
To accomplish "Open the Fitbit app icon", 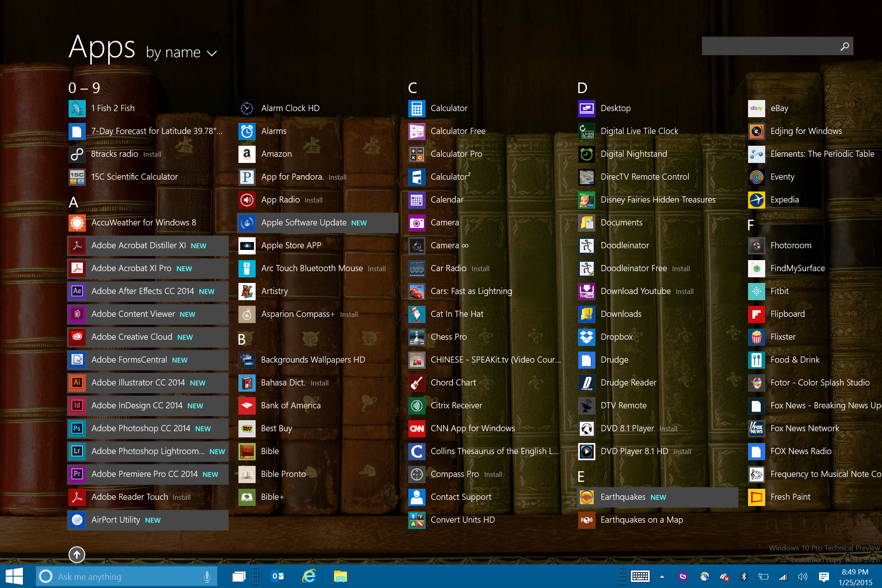I will 757,291.
